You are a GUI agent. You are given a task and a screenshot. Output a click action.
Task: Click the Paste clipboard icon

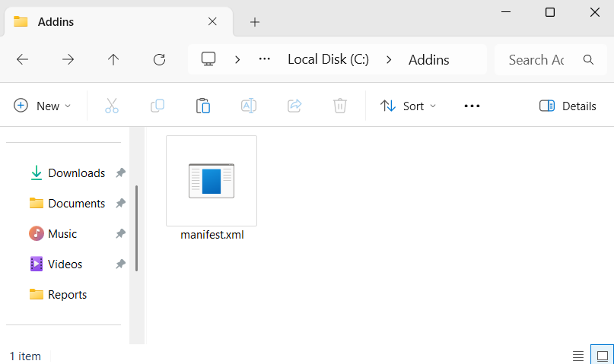203,106
